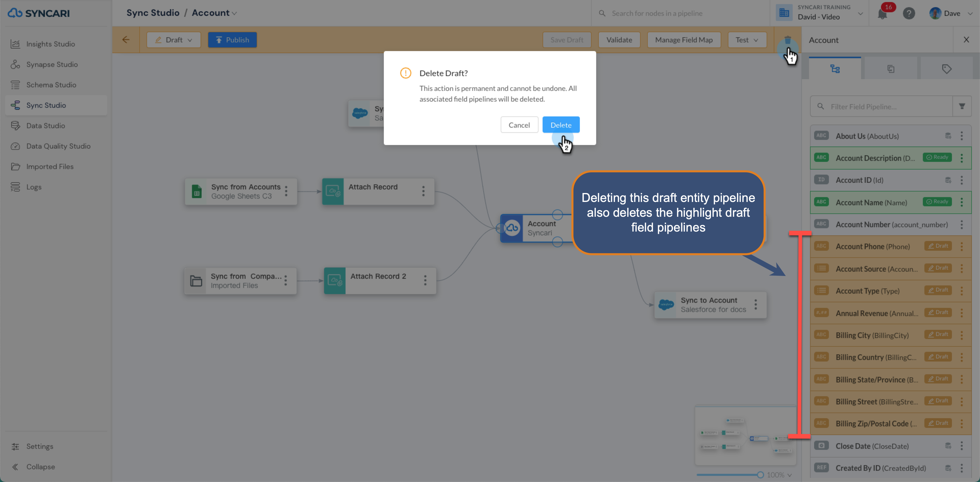The height and width of the screenshot is (482, 980).
Task: Select the Account Type field pipeline
Action: (x=891, y=291)
